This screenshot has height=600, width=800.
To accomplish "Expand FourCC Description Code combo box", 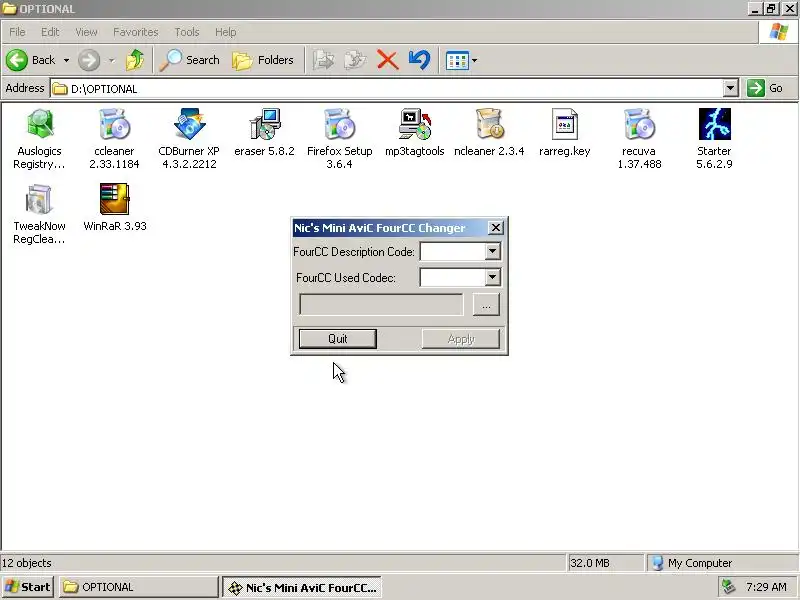I will [x=492, y=251].
